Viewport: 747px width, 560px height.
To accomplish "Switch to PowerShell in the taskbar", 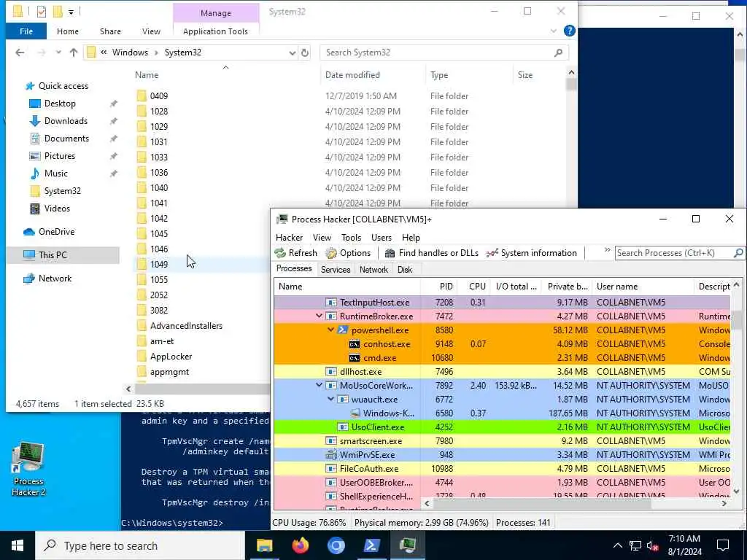I will point(371,545).
